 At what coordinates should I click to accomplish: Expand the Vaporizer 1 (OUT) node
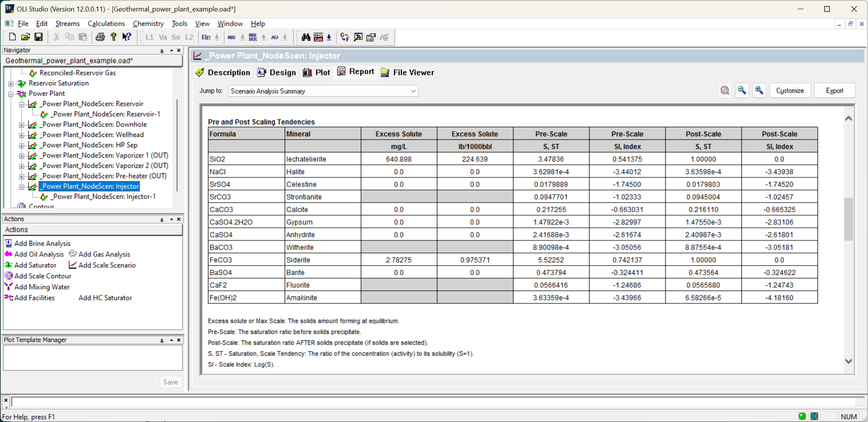coord(22,156)
